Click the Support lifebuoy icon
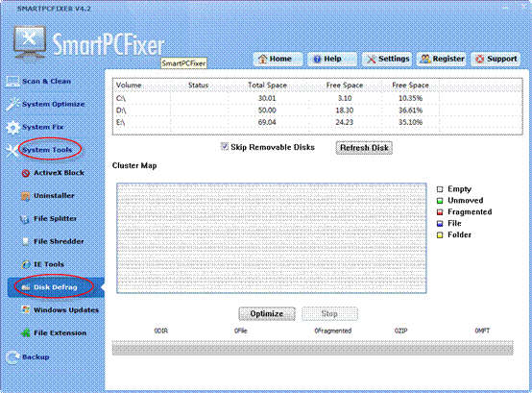Image resolution: width=532 pixels, height=393 pixels. coord(480,59)
